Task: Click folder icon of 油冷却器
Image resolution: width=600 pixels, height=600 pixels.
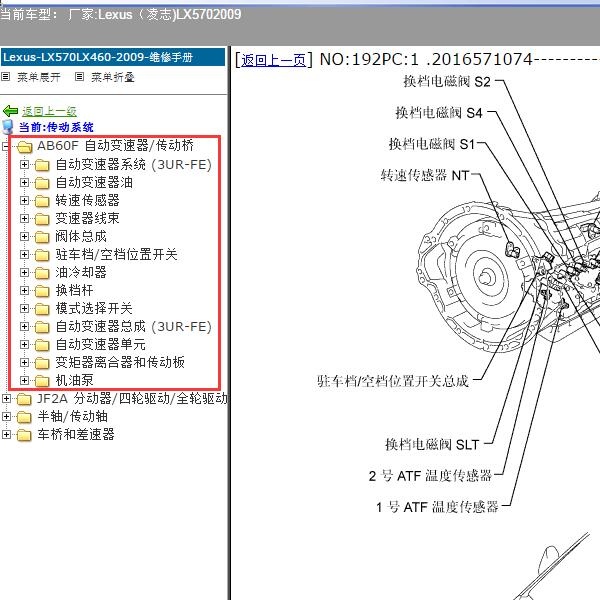Action: click(x=42, y=273)
